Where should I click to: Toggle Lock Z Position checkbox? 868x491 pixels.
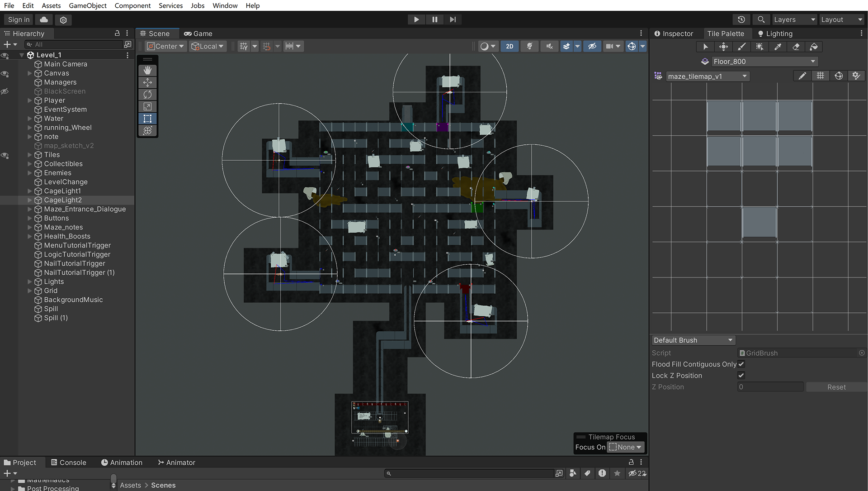click(741, 375)
